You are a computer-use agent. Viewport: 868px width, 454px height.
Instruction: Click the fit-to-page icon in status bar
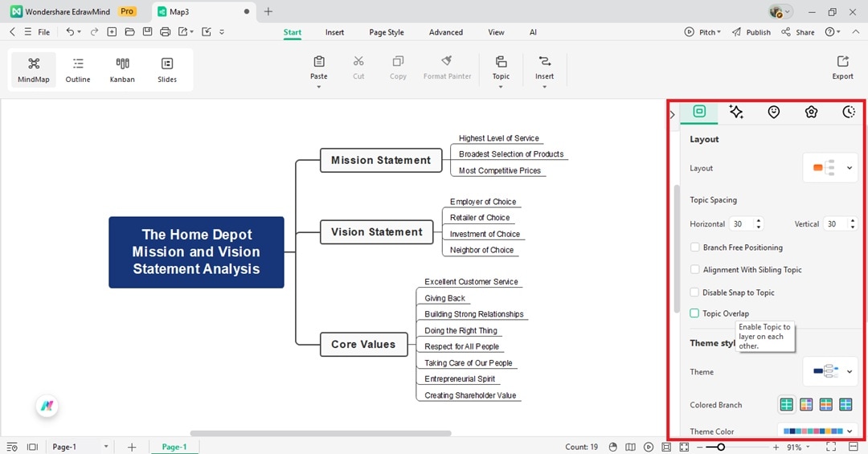pyautogui.click(x=666, y=447)
